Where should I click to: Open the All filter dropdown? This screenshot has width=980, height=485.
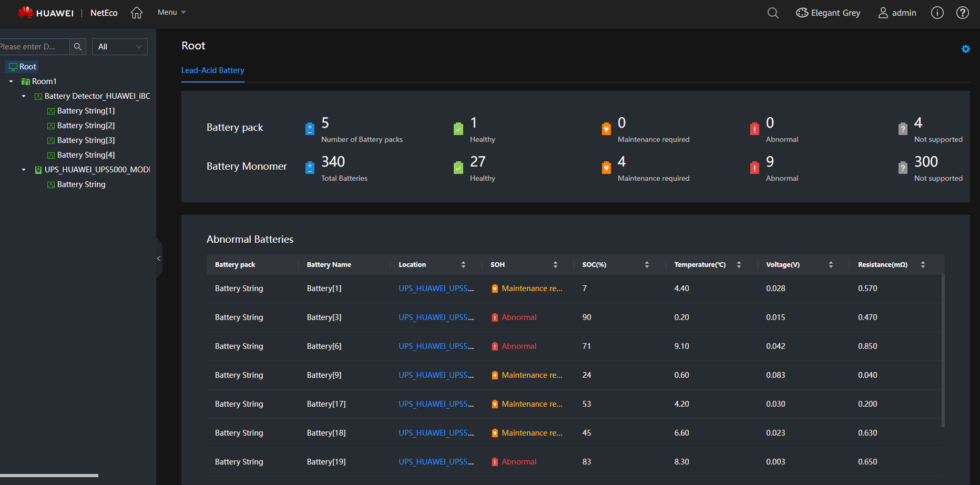click(120, 47)
